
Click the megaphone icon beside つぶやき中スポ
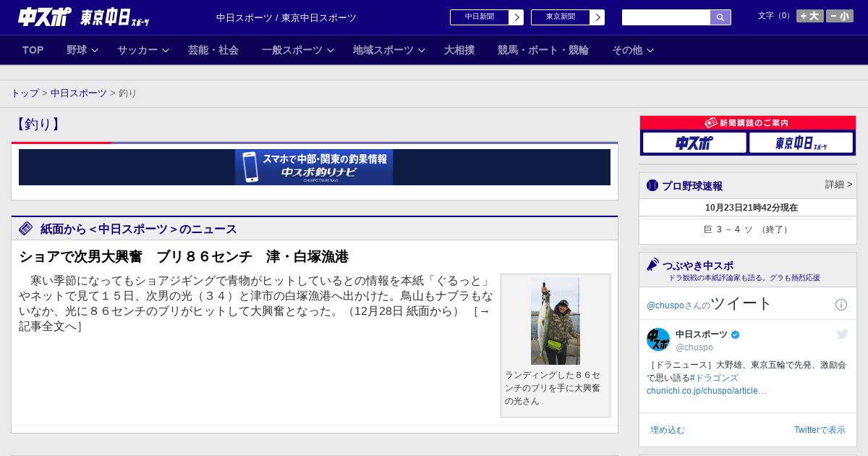(x=652, y=265)
